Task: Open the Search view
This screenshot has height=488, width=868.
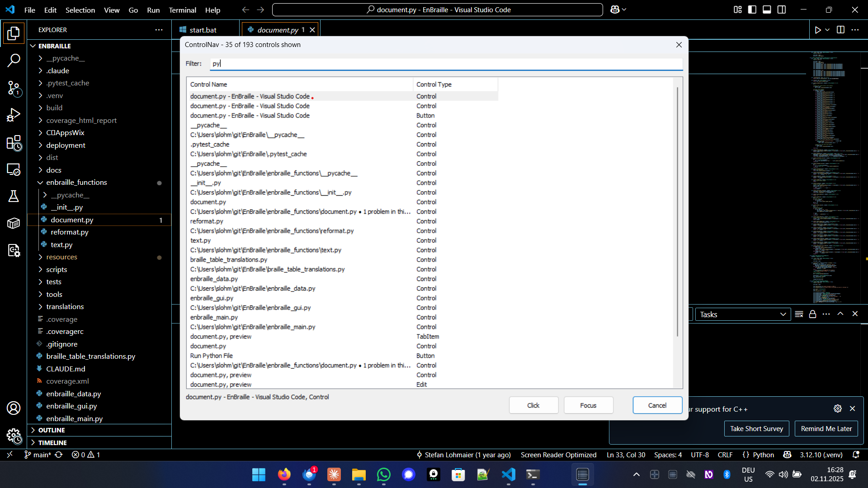Action: 14,60
